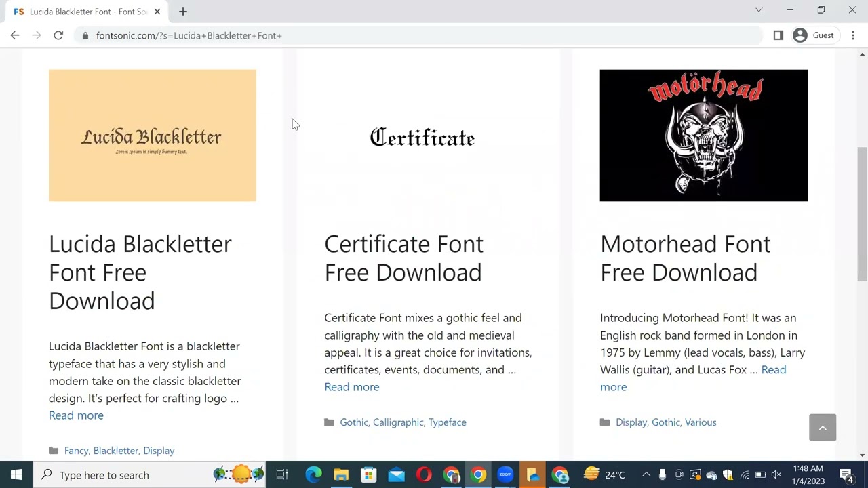This screenshot has width=868, height=488.
Task: Open Display category under Lucida Blackletter post
Action: pos(159,451)
